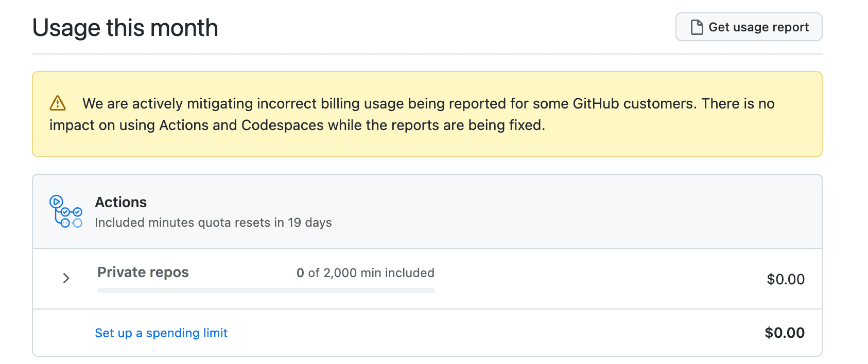Image resolution: width=868 pixels, height=364 pixels.
Task: Click the '0 of 2,000 min included' text
Action: [x=366, y=273]
